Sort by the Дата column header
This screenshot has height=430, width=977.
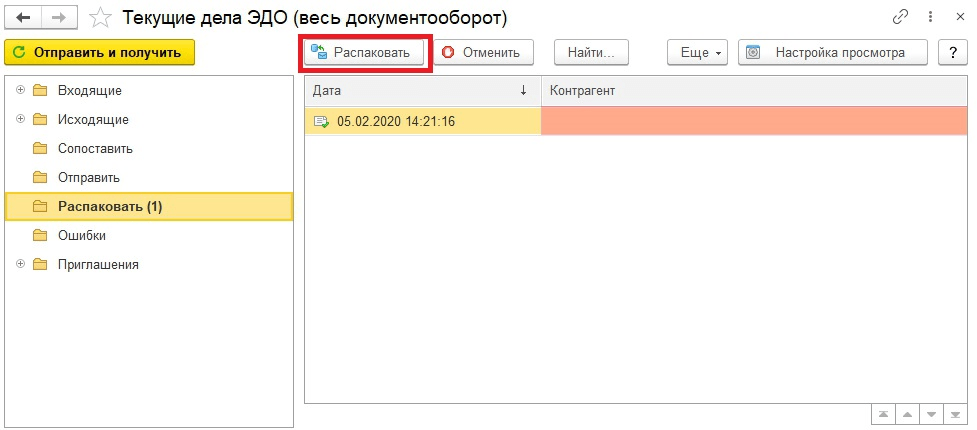420,91
